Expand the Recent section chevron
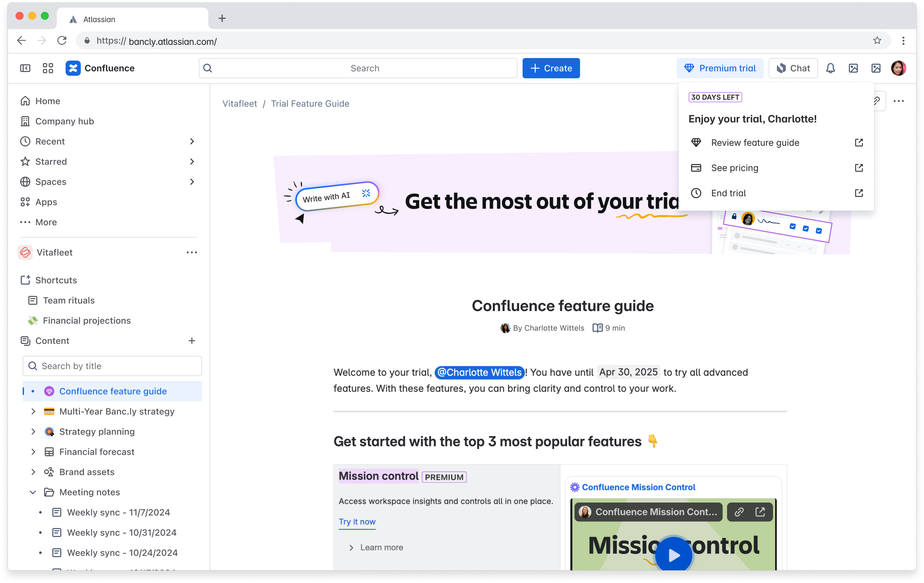This screenshot has width=924, height=583. (x=192, y=142)
